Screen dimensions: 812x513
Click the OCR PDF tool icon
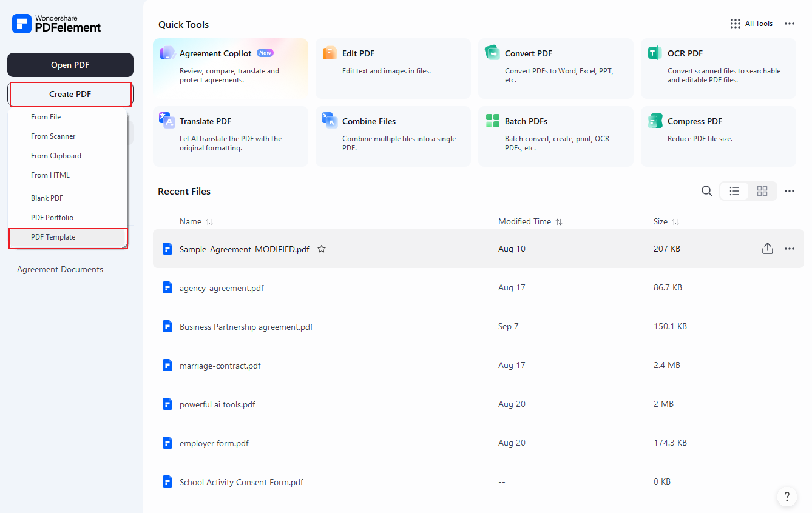(655, 53)
